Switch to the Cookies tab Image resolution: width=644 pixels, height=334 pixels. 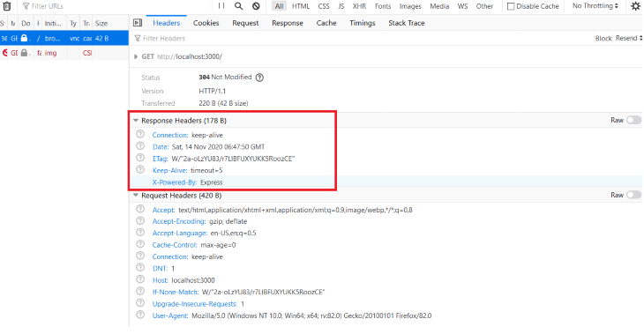(x=206, y=23)
